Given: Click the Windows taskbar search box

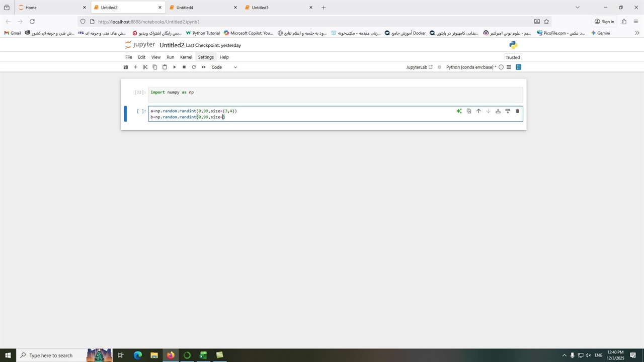Looking at the screenshot, I should (51, 355).
